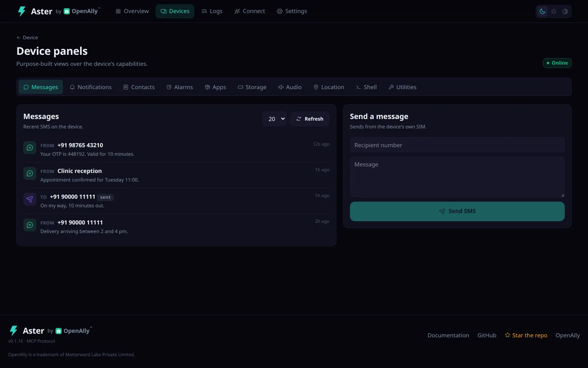Click the chat icon beside Delivery arriving message
588x368 pixels.
(x=30, y=225)
